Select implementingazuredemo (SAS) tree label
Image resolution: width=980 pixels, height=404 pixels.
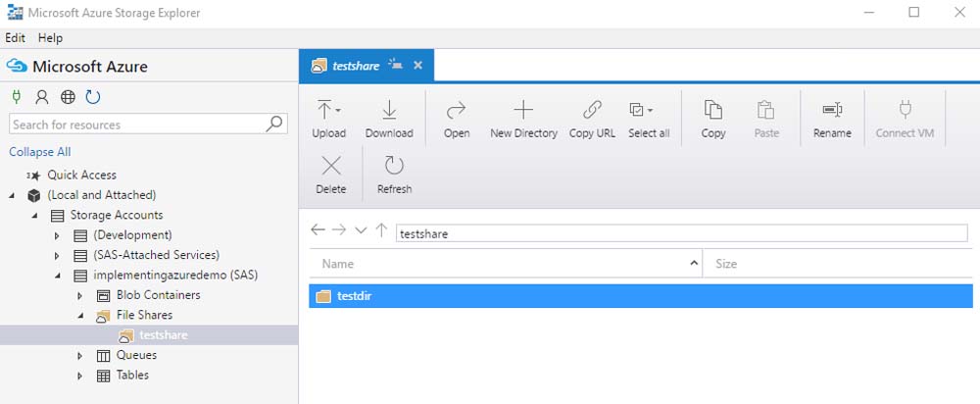tap(175, 276)
